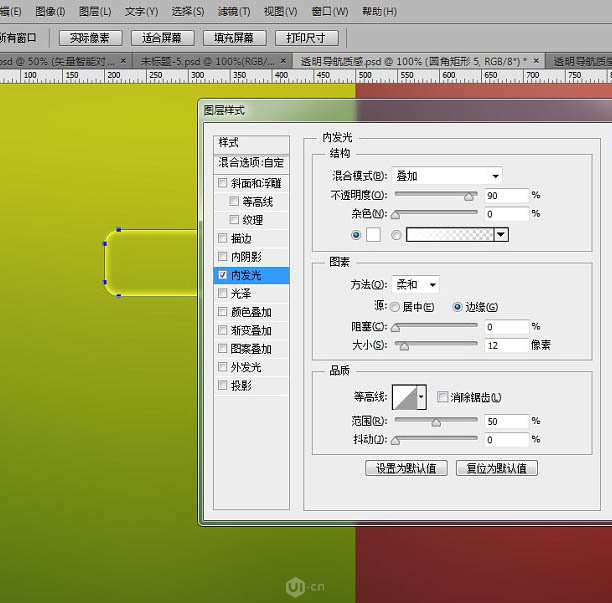Adjust the 范围 slider handle
The height and width of the screenshot is (603, 612).
436,422
